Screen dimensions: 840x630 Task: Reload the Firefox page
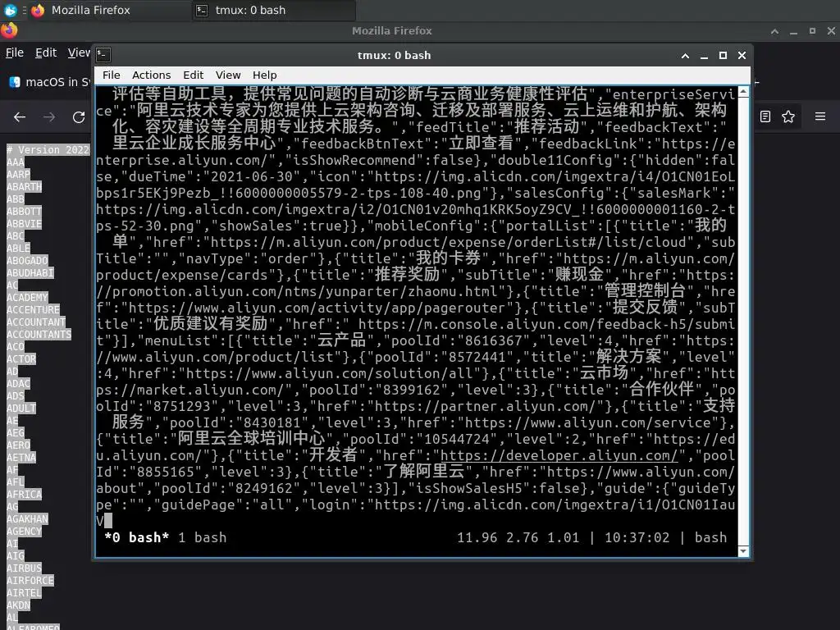[x=79, y=116]
